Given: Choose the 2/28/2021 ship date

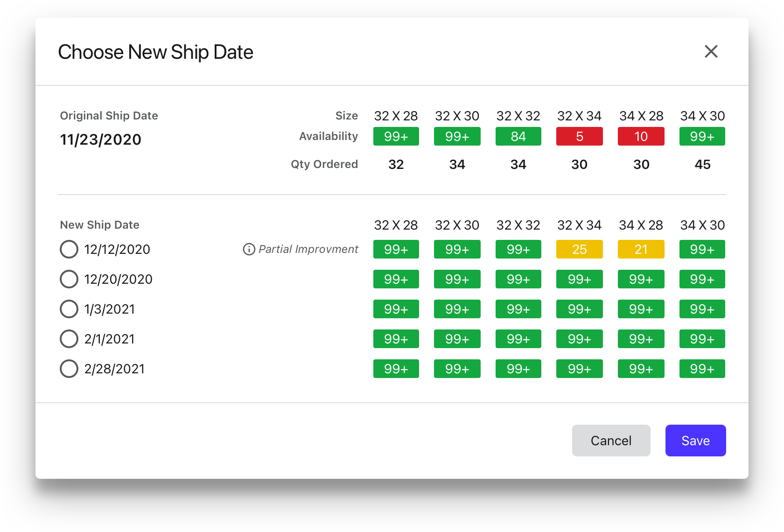Looking at the screenshot, I should [69, 369].
